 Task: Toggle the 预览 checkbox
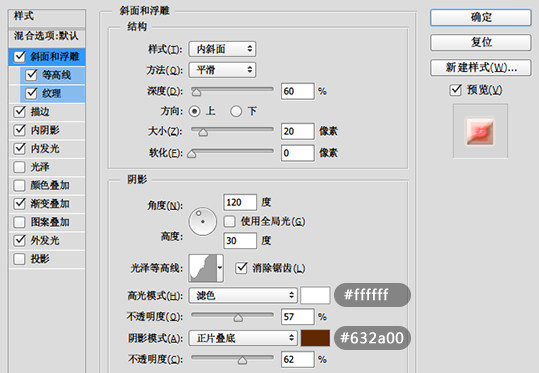coord(456,90)
